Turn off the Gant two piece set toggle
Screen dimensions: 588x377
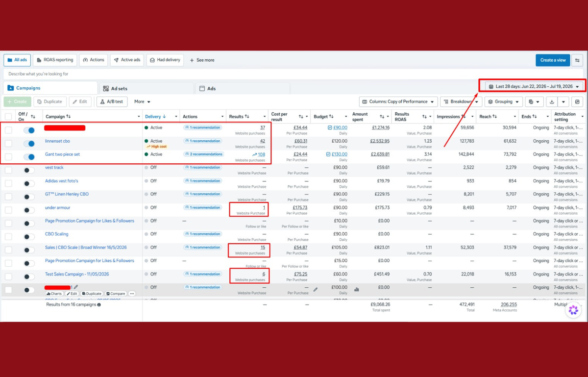point(29,157)
